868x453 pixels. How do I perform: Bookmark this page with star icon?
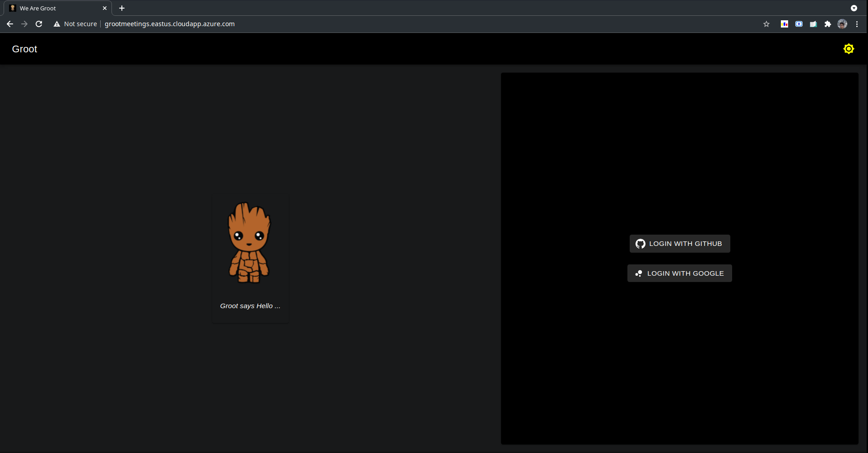[x=766, y=24]
